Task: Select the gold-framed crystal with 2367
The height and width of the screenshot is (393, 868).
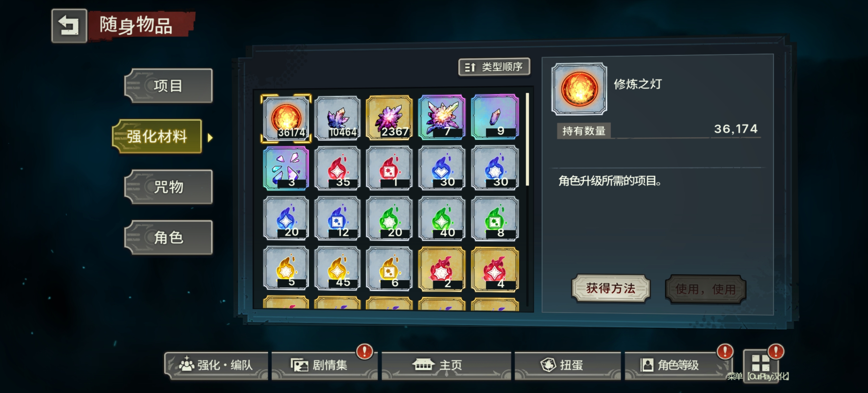Action: [x=389, y=118]
